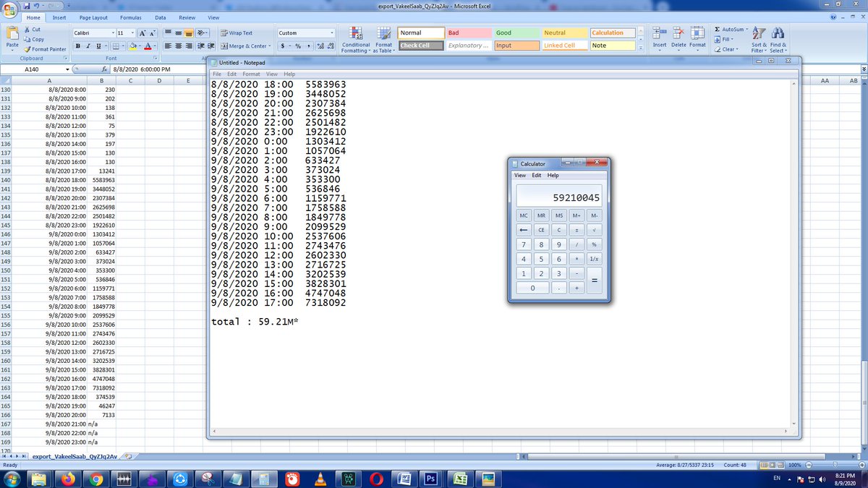Open the Edit menu in Calculator
This screenshot has width=868, height=488.
(537, 176)
